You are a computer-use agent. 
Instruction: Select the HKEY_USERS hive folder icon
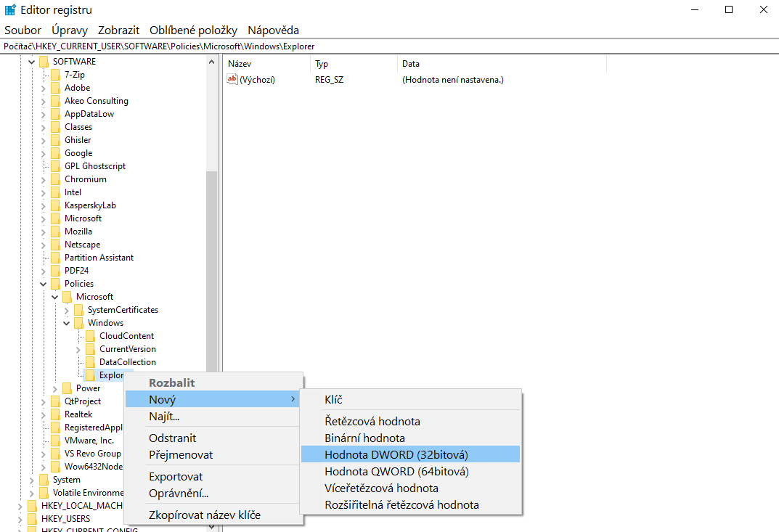point(32,519)
